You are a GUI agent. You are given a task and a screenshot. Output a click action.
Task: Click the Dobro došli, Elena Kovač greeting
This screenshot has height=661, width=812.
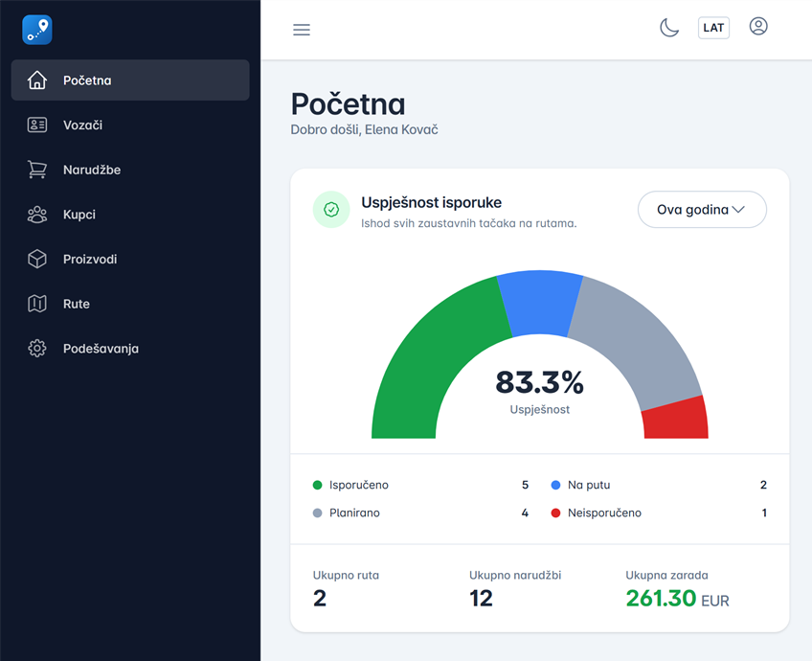coord(364,129)
